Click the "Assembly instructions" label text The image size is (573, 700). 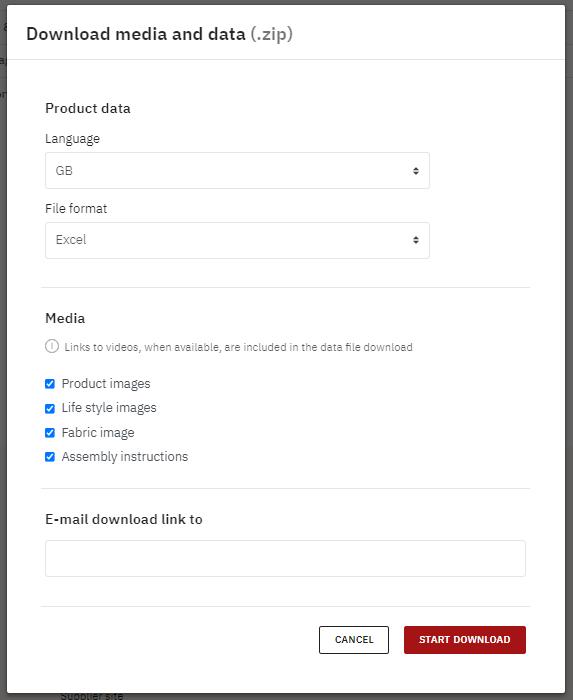pos(125,457)
